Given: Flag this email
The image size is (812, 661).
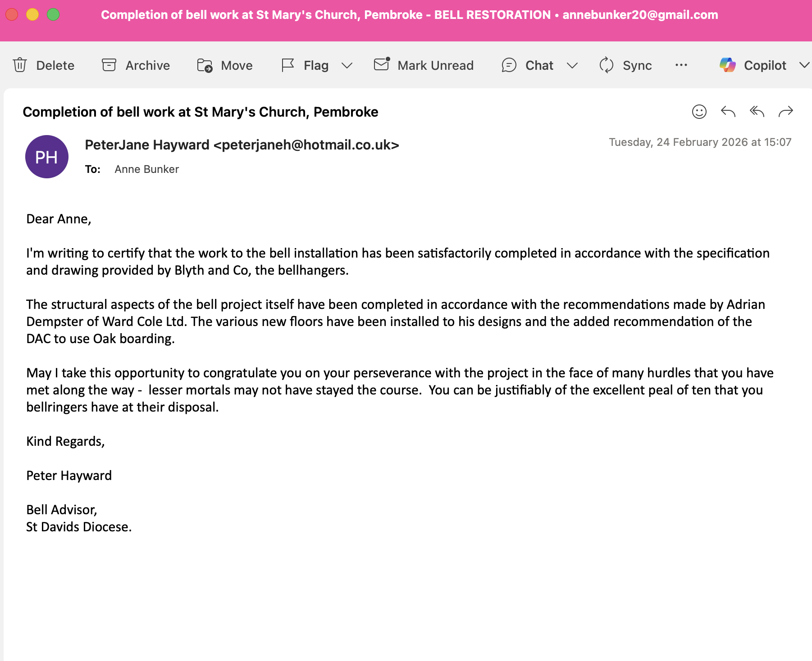Looking at the screenshot, I should [305, 65].
